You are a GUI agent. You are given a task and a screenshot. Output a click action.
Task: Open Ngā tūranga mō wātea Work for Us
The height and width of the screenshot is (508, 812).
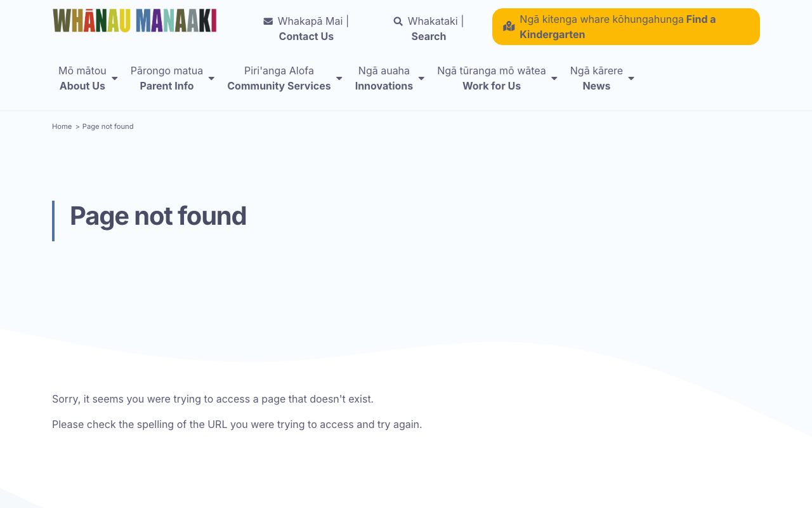pos(492,78)
